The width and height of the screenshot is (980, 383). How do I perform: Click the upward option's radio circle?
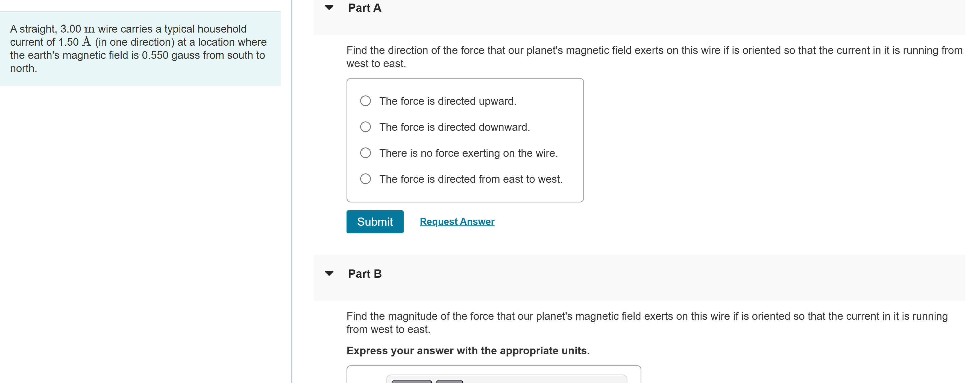[365, 100]
